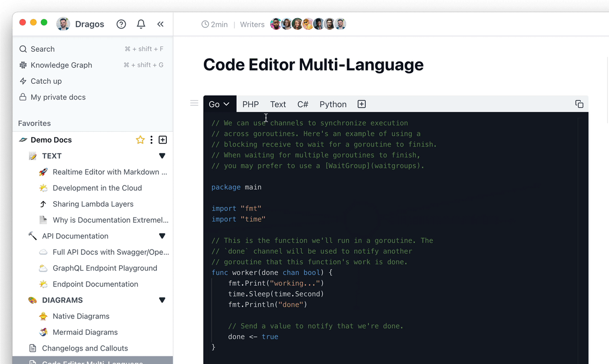Open My private docs via the lock icon
Screen dimensions: 609x364
coord(23,97)
